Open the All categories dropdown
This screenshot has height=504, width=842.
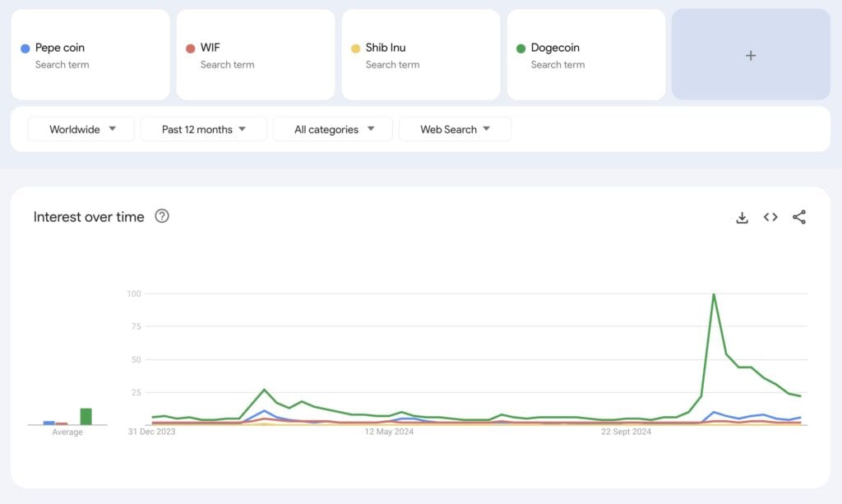[334, 129]
